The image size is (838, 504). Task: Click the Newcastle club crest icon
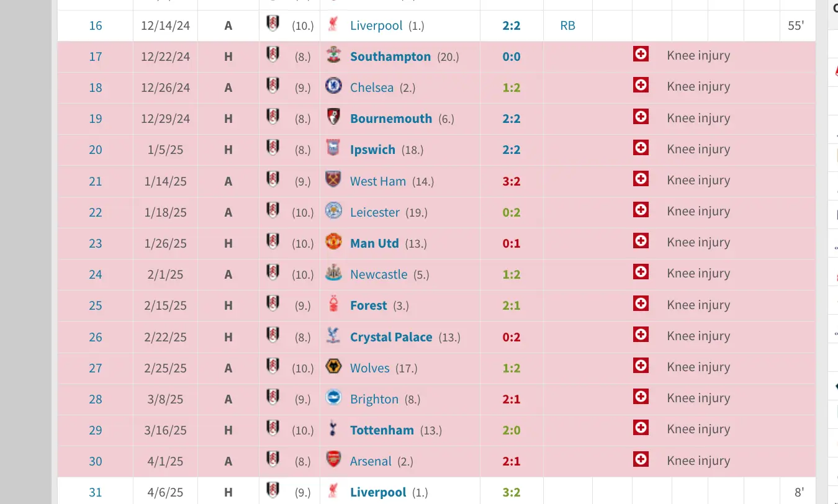coord(333,273)
